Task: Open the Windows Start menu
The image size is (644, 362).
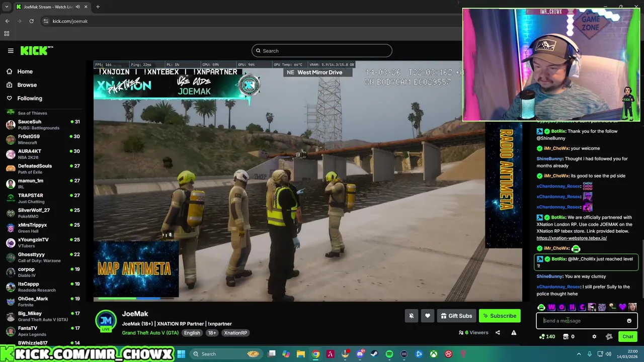Action: (181, 354)
